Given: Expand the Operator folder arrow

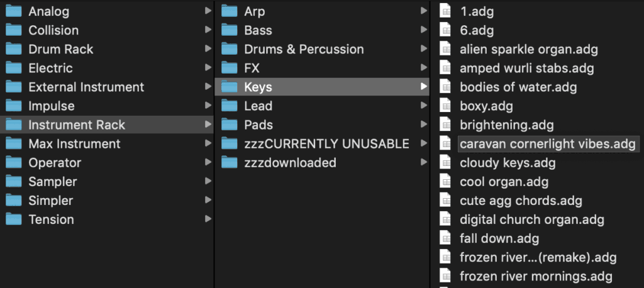Looking at the screenshot, I should [x=208, y=162].
